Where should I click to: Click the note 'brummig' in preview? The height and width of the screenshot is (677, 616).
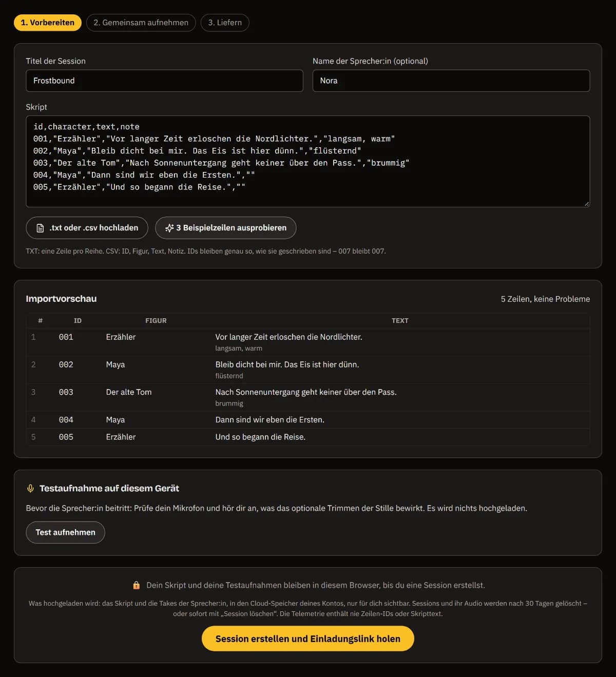229,403
